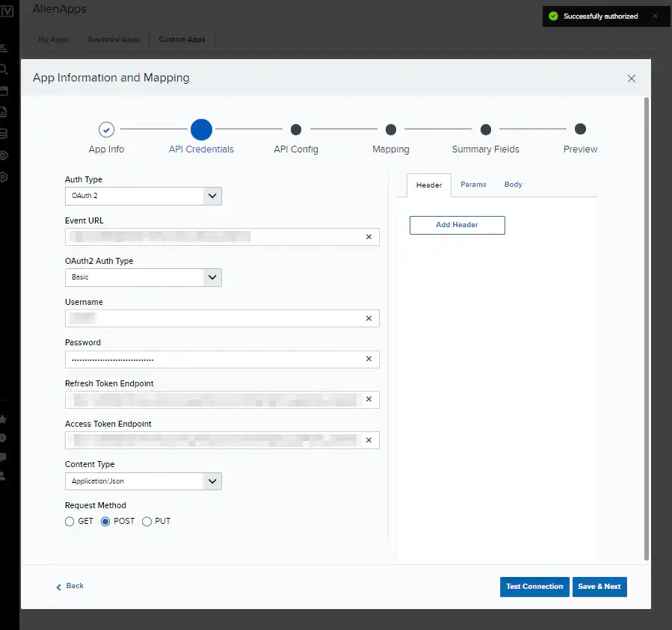The height and width of the screenshot is (630, 672).
Task: Clear the Event URL field with X icon
Action: (x=369, y=237)
